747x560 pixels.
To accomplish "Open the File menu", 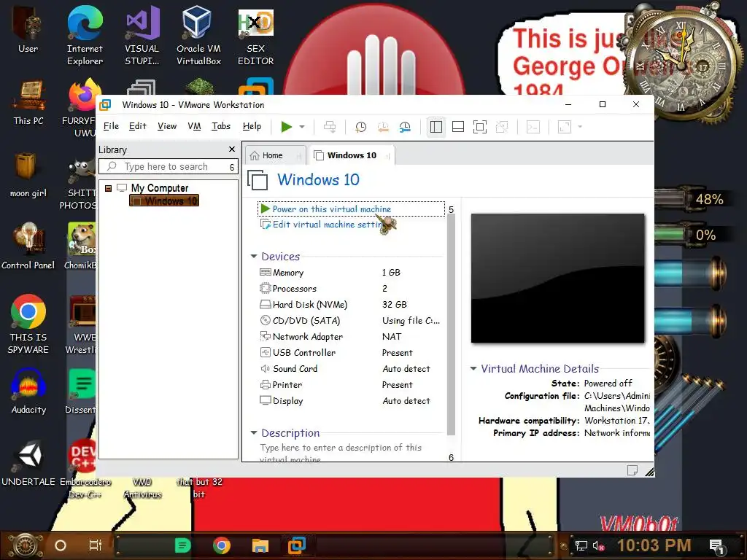I will coord(111,126).
